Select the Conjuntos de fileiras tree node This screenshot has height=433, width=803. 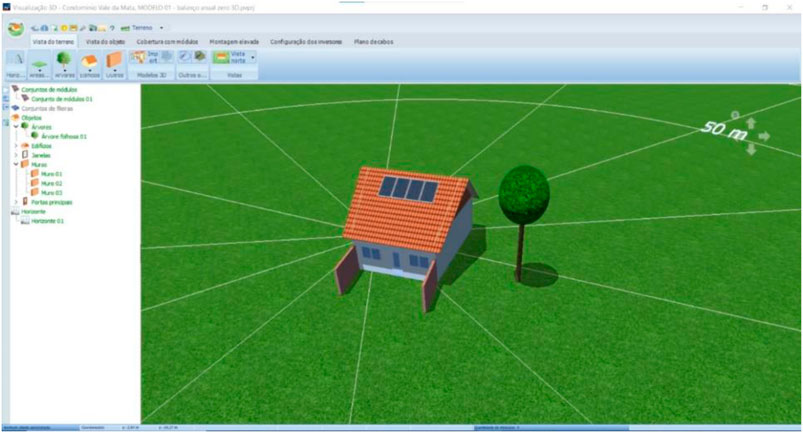(47, 109)
